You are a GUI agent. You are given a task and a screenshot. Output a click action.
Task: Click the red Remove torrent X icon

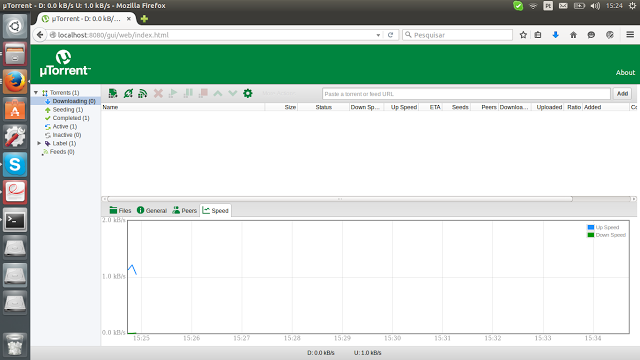(158, 93)
